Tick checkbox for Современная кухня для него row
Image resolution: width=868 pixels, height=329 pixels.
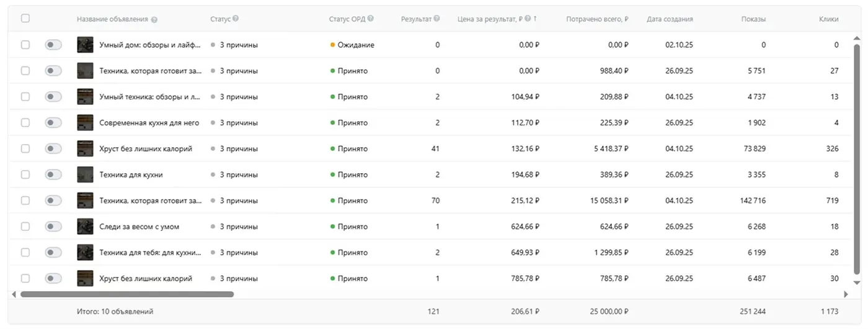25,123
